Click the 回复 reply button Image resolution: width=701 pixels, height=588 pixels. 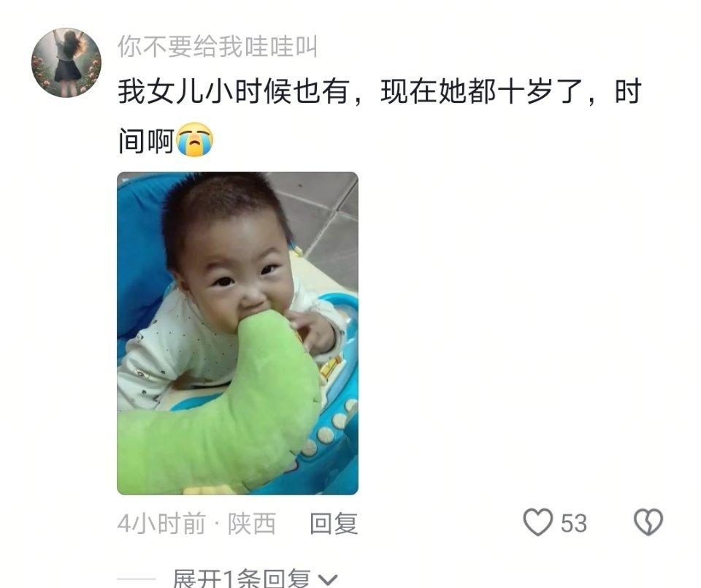[x=334, y=523]
